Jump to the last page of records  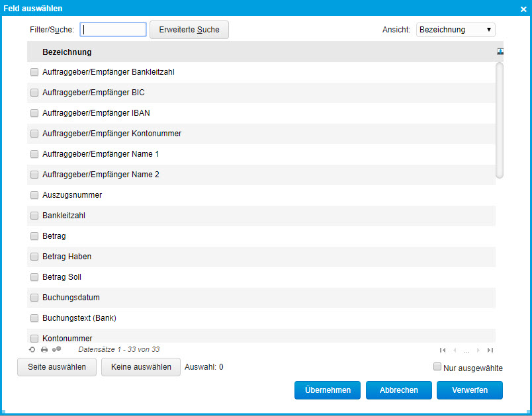click(x=490, y=350)
